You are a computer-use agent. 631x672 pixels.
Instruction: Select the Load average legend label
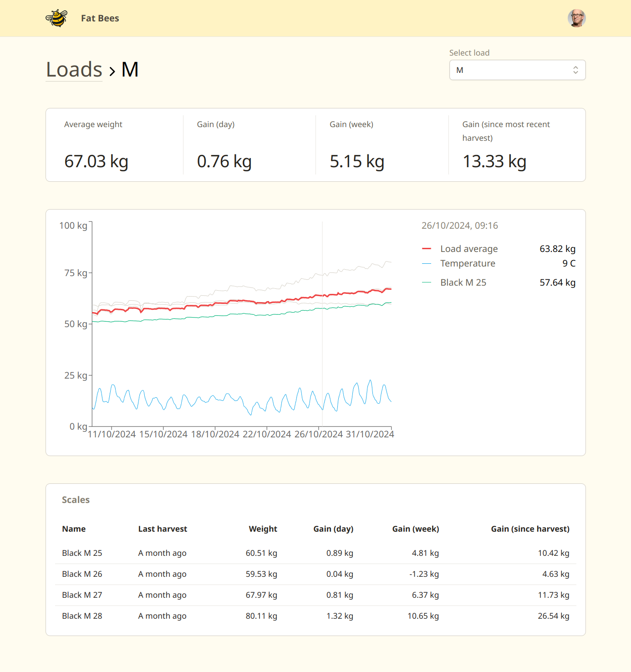(x=469, y=249)
